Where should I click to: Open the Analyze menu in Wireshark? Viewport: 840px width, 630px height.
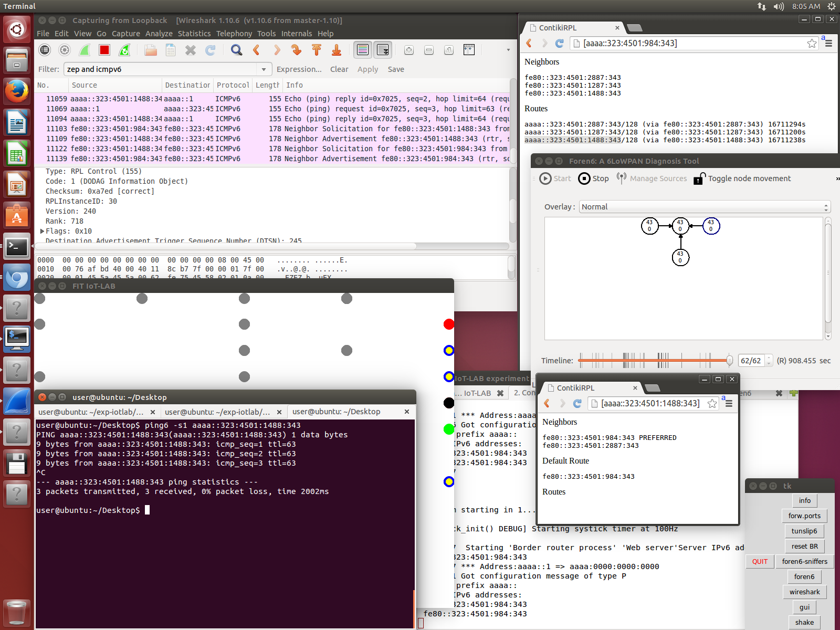(x=159, y=34)
